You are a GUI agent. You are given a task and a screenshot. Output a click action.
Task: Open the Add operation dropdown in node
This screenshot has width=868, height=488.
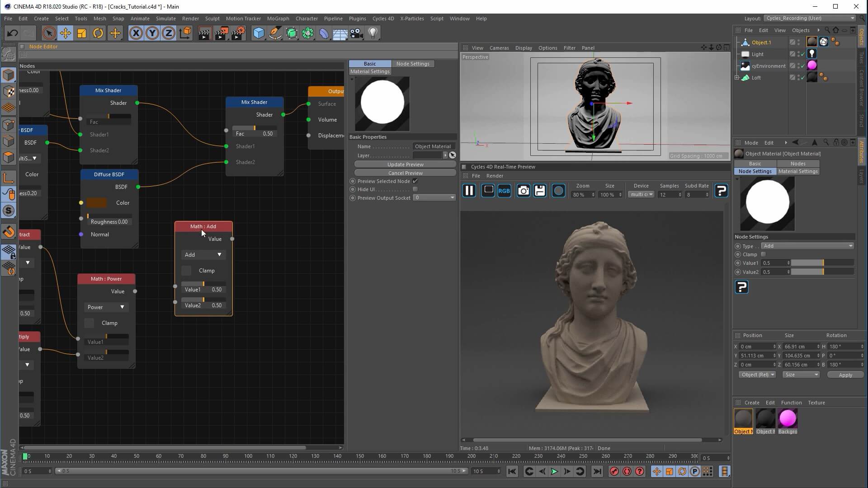(x=203, y=255)
